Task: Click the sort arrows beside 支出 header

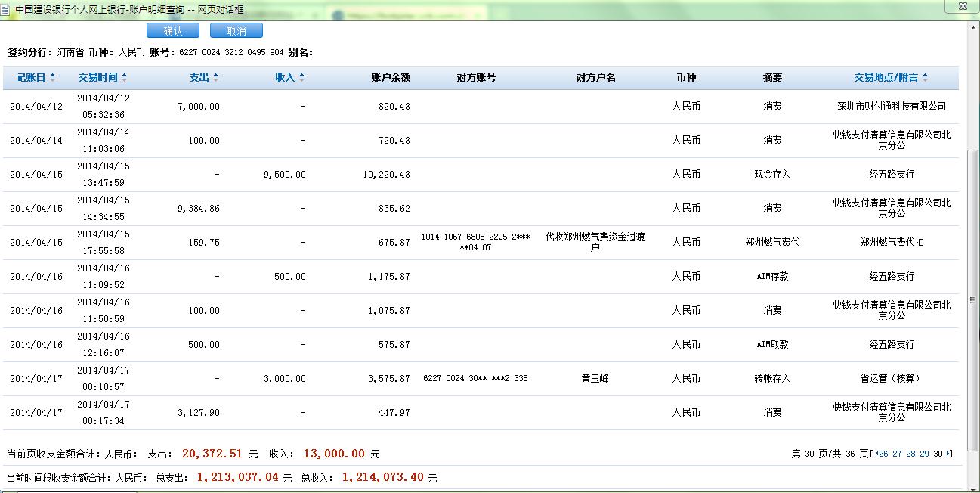Action: click(215, 78)
